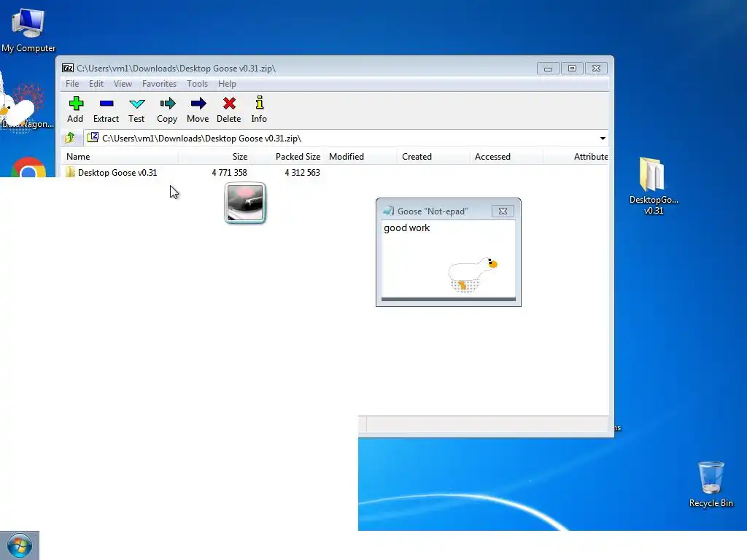Open DesktopGo... v0.31 desktop folder

[653, 186]
